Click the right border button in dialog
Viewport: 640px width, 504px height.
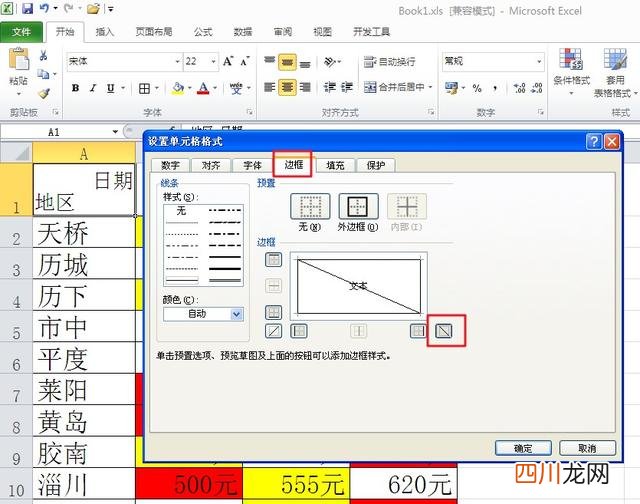tap(418, 331)
